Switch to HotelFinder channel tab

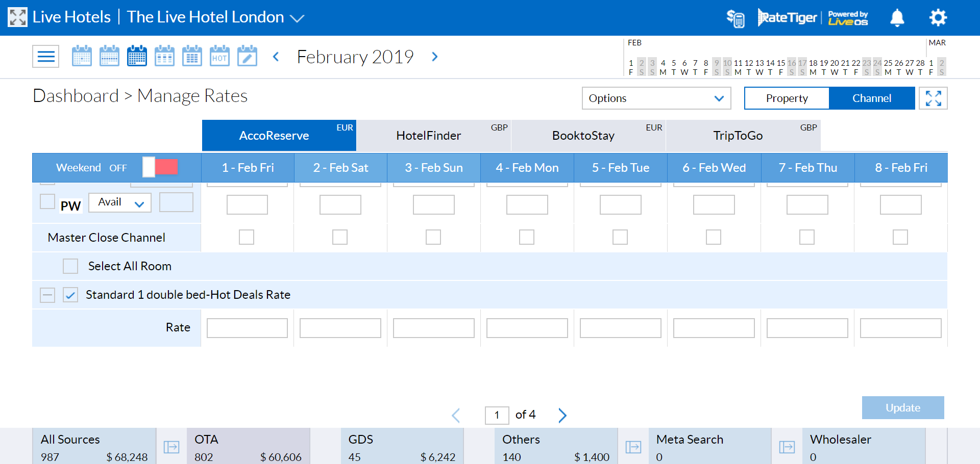click(x=434, y=135)
